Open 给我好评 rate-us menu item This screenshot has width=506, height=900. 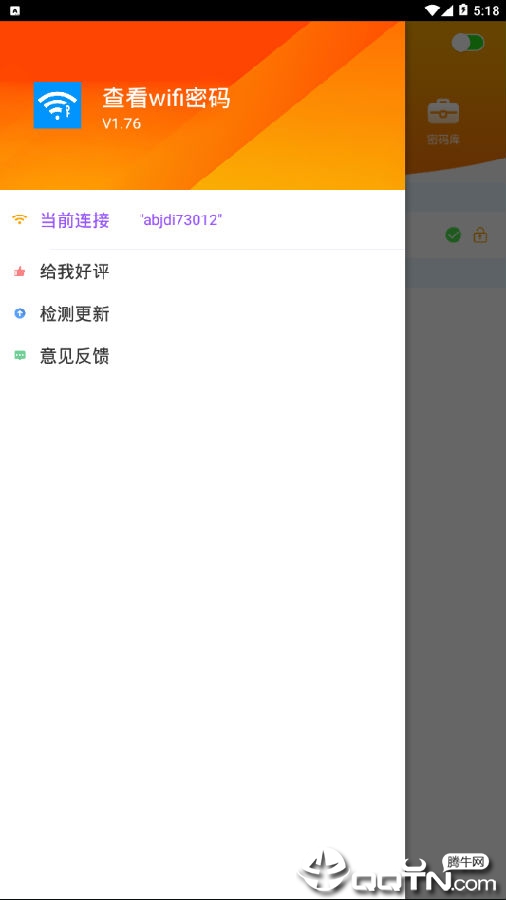click(x=203, y=271)
